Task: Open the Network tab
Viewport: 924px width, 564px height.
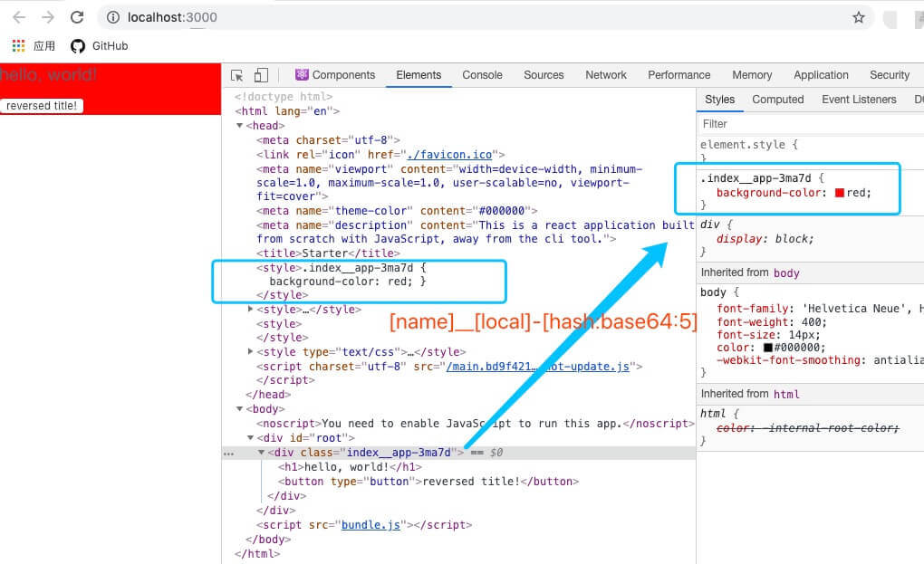Action: [x=606, y=75]
